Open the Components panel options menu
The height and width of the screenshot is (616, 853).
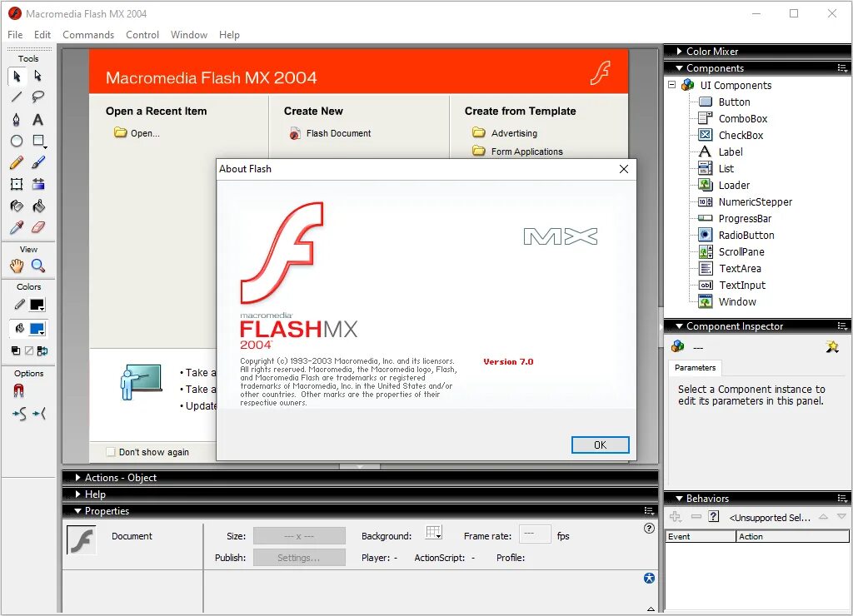(842, 68)
